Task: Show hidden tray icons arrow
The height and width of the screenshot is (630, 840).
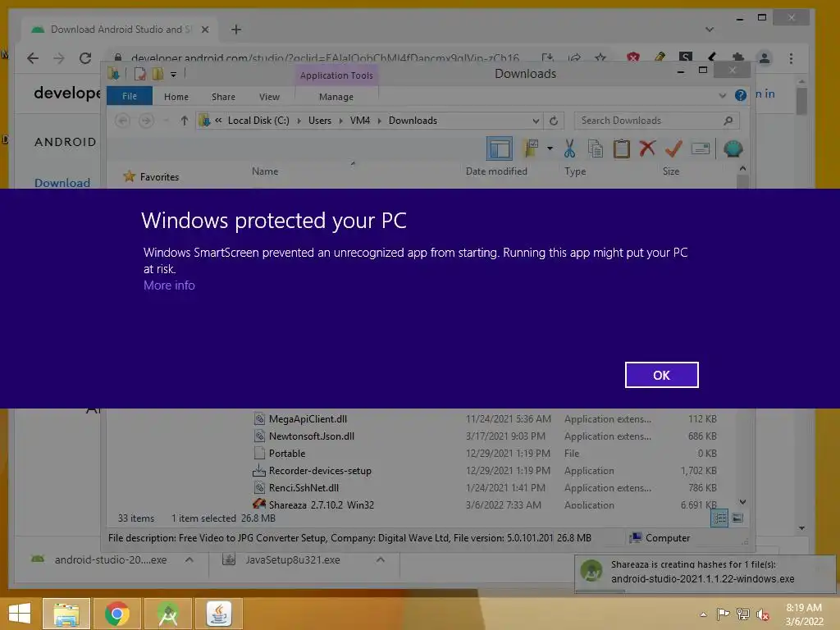Action: [x=703, y=614]
